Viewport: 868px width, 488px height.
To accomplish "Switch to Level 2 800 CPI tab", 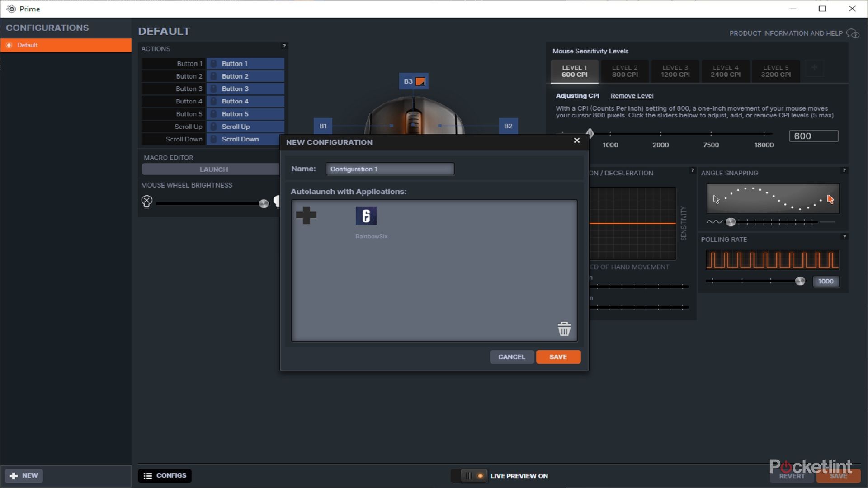I will [625, 71].
